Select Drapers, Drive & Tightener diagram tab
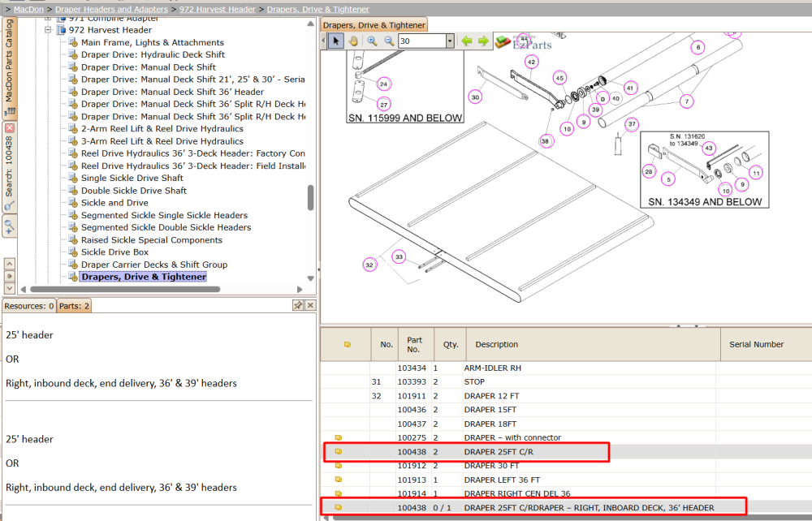The width and height of the screenshot is (812, 521). (x=374, y=25)
